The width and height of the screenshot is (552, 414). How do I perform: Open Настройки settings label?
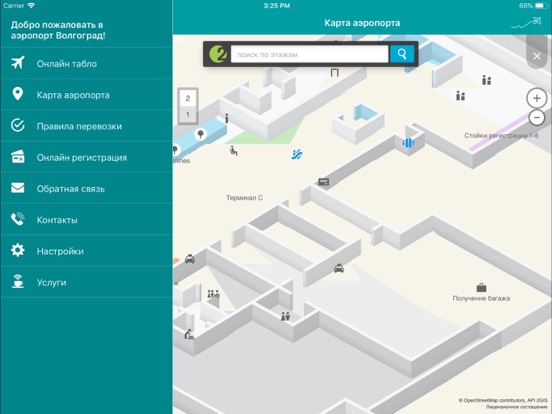tap(60, 251)
